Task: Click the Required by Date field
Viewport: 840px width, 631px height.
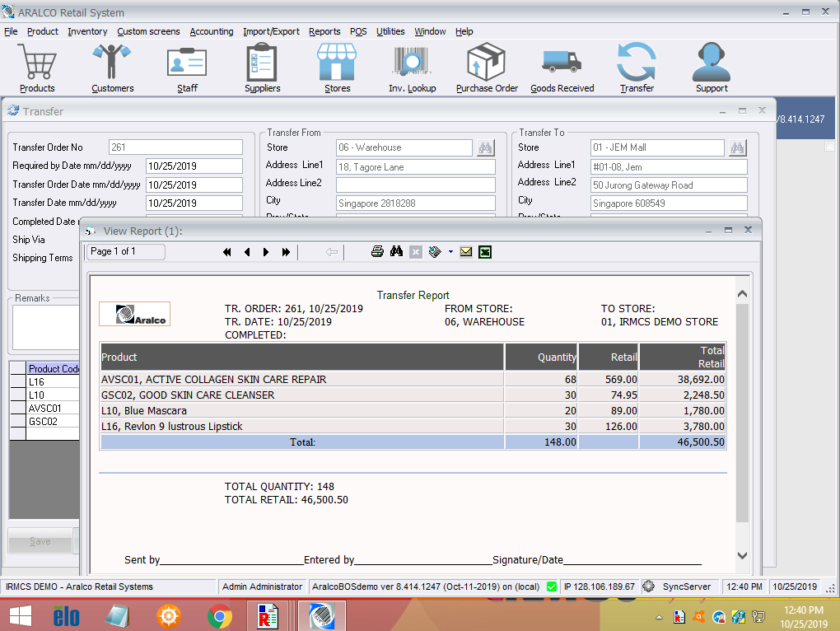Action: click(x=194, y=166)
